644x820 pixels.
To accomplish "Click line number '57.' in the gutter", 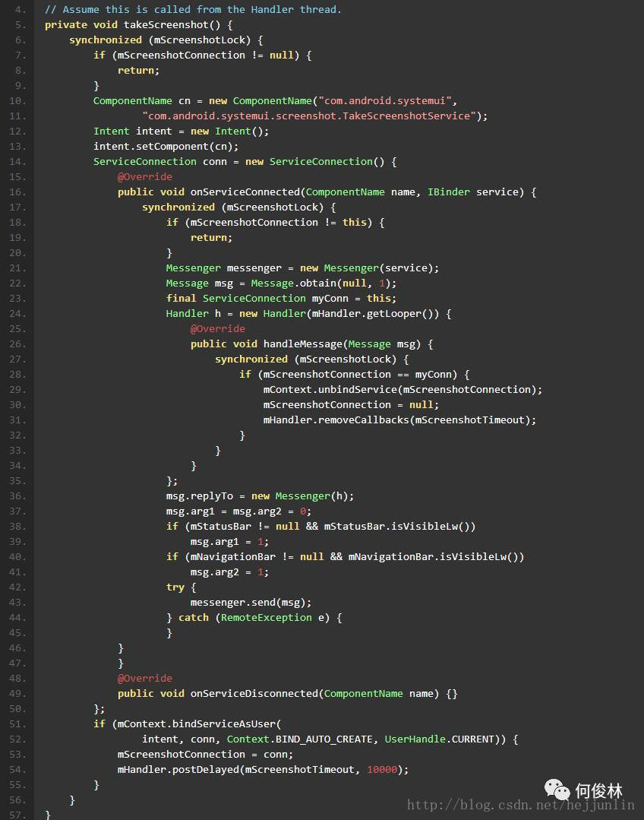I will 17,814.
